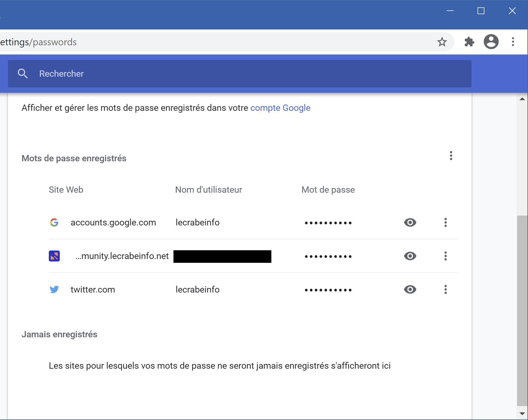Image resolution: width=528 pixels, height=420 pixels.
Task: Open the Chrome profile avatar
Action: pos(491,42)
